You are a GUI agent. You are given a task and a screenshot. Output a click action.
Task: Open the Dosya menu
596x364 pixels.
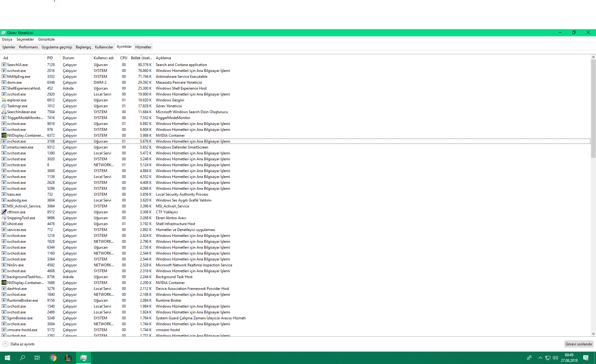coord(7,39)
